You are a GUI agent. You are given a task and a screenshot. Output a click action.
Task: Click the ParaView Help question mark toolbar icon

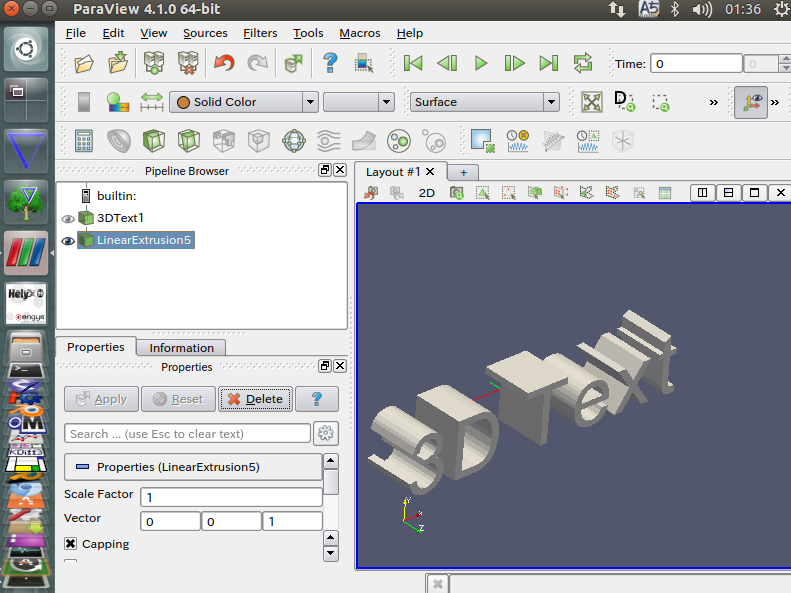tap(330, 64)
